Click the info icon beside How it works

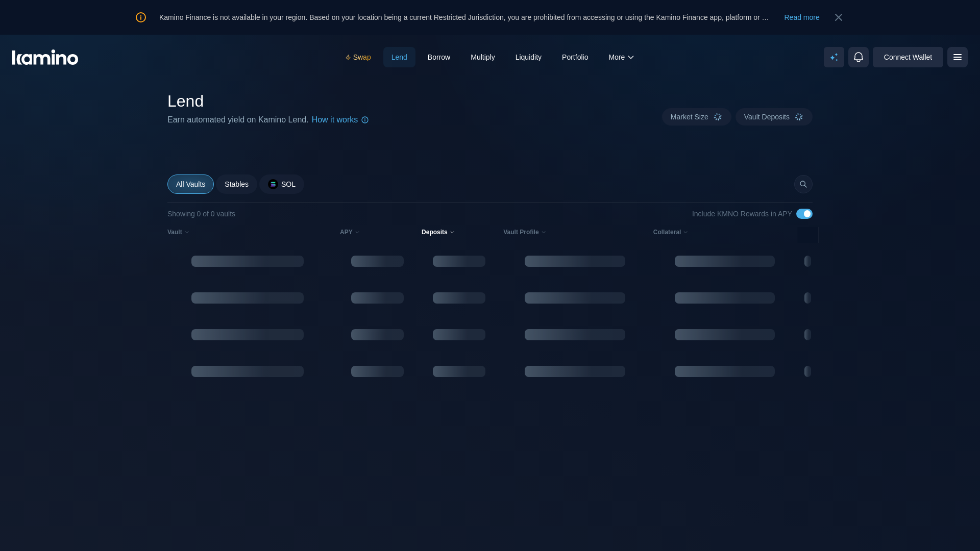[x=365, y=120]
